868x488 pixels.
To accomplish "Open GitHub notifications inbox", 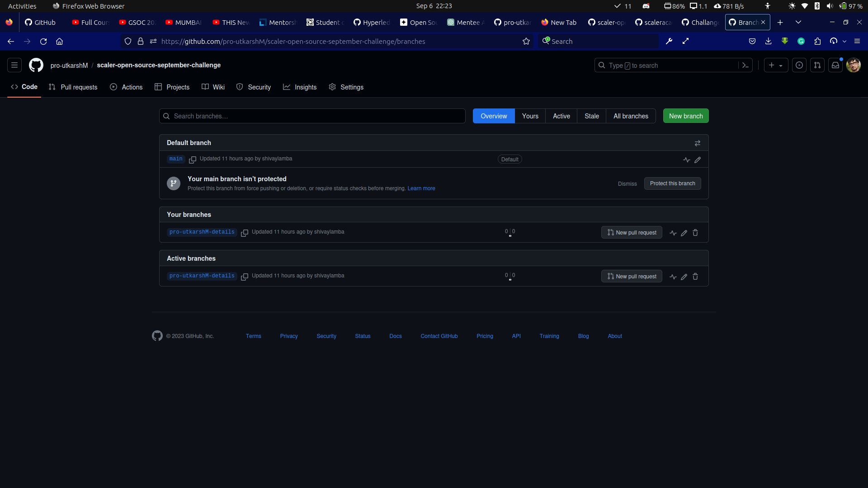I will coord(835,65).
